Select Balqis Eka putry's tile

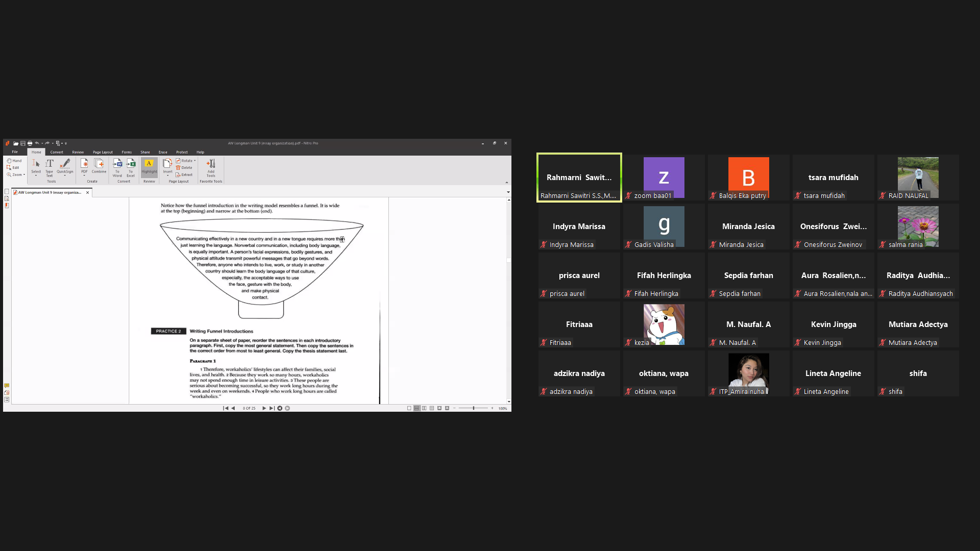(748, 178)
